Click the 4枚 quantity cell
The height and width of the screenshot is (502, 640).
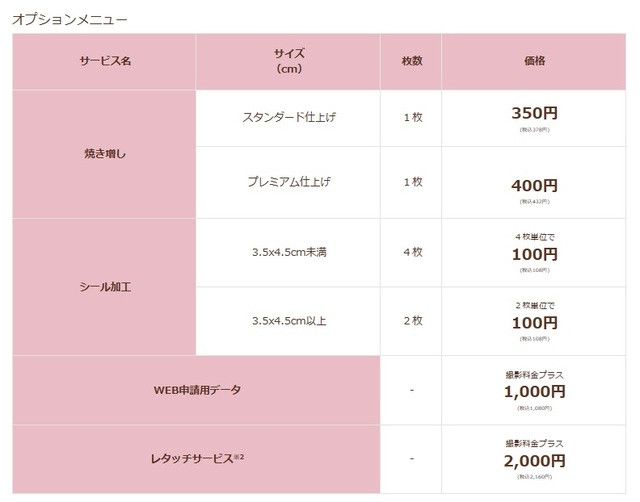[412, 252]
